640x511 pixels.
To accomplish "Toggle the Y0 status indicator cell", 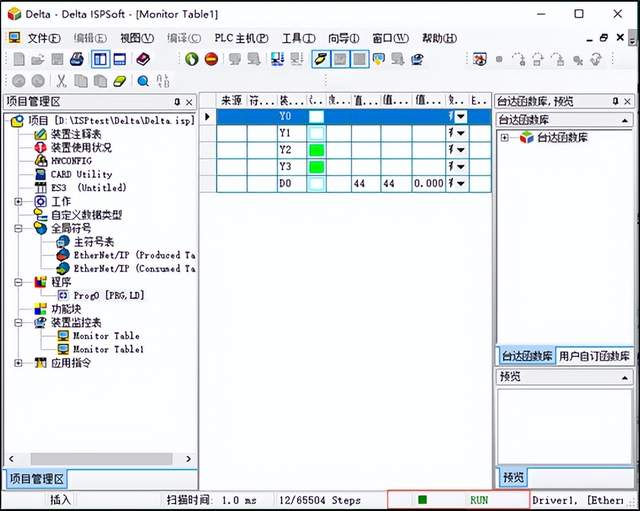I will point(317,117).
